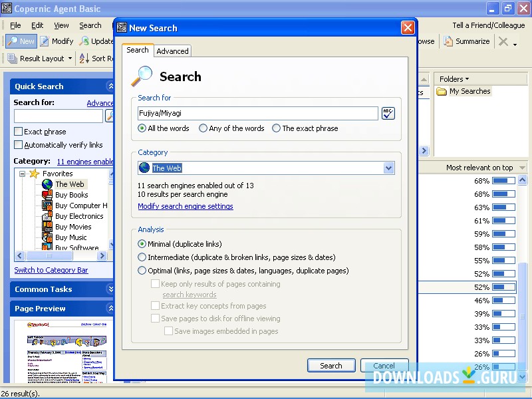
Task: Select Minimal analysis radio button
Action: pos(142,244)
